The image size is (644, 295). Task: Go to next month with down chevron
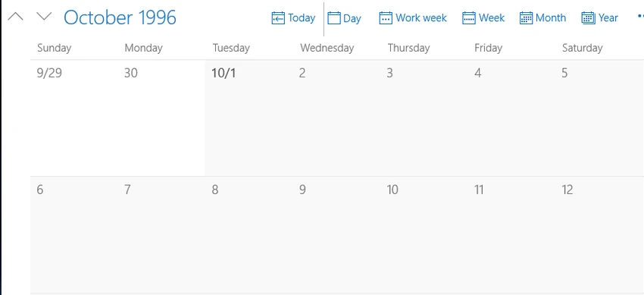[44, 17]
